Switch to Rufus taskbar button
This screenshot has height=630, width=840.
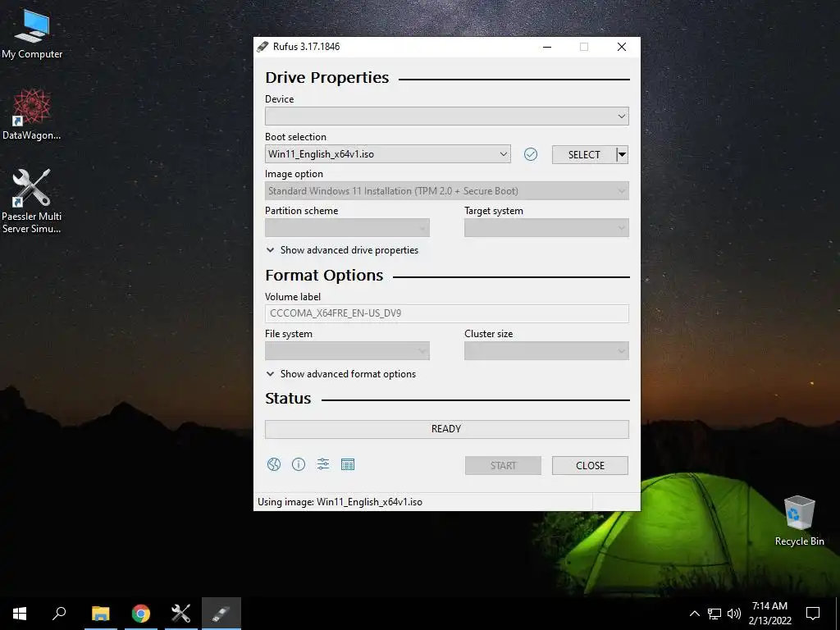221,614
